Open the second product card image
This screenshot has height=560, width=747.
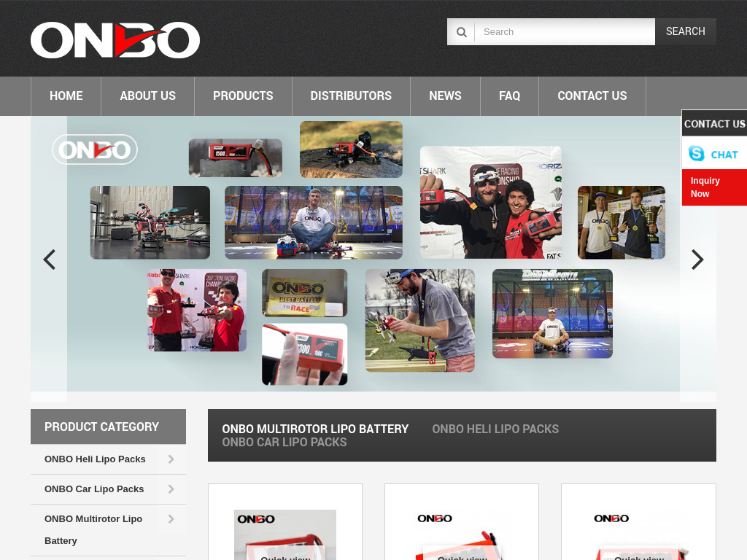pos(462,534)
